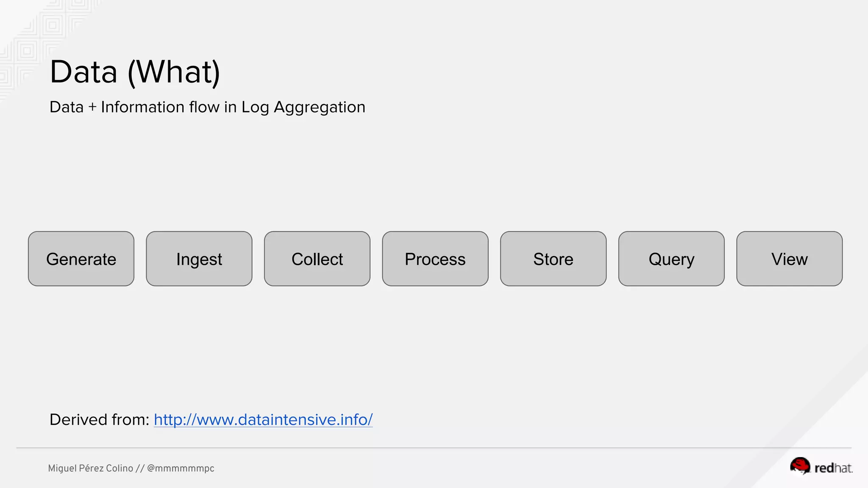Select the Query box
The image size is (868, 488).
(x=671, y=259)
